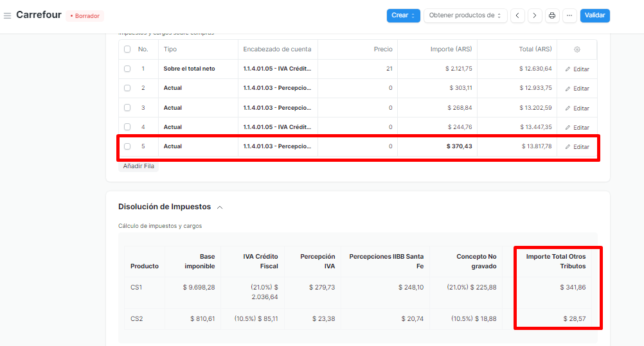Open Obtener productos de dropdown
644x346 pixels.
pyautogui.click(x=465, y=15)
